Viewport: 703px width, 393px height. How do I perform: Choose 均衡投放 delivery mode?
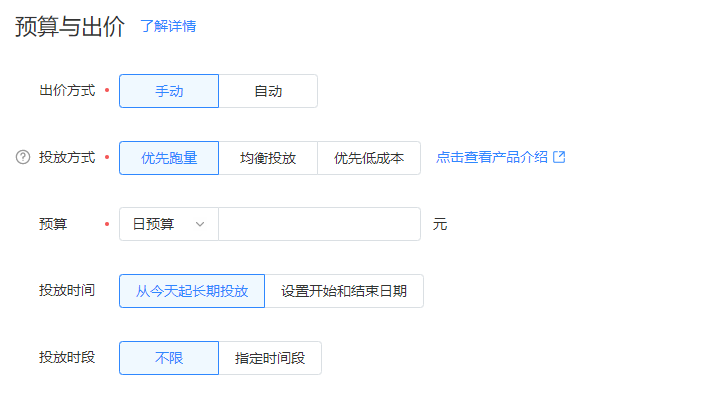[268, 158]
